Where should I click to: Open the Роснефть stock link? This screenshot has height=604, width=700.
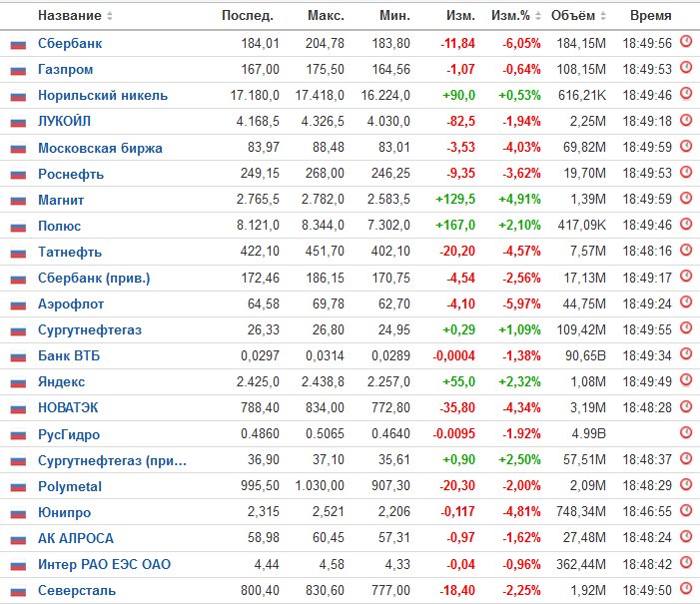[71, 174]
